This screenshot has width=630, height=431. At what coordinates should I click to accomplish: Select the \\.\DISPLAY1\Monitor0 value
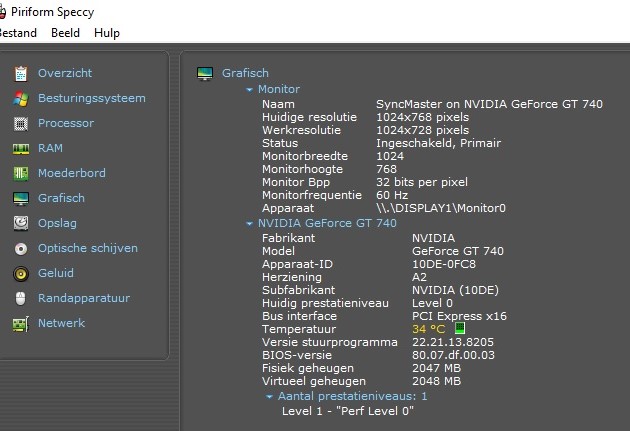click(x=441, y=208)
